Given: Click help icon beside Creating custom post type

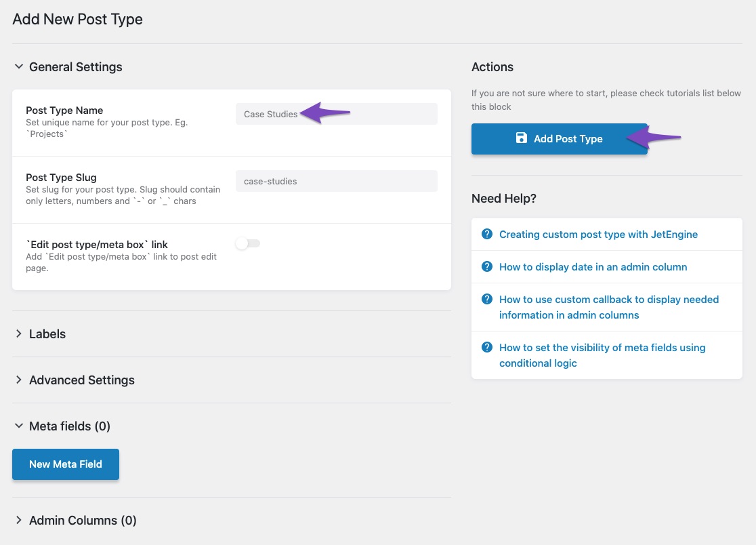Looking at the screenshot, I should [x=487, y=234].
